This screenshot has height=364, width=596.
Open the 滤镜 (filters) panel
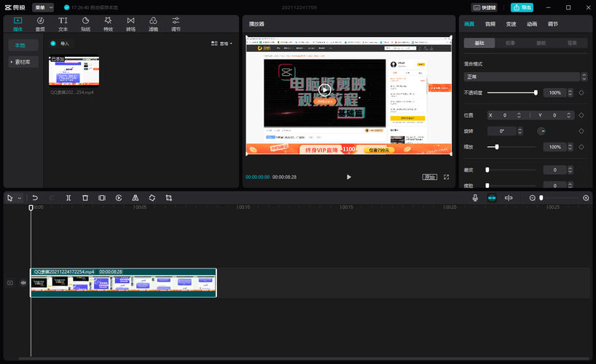click(153, 24)
